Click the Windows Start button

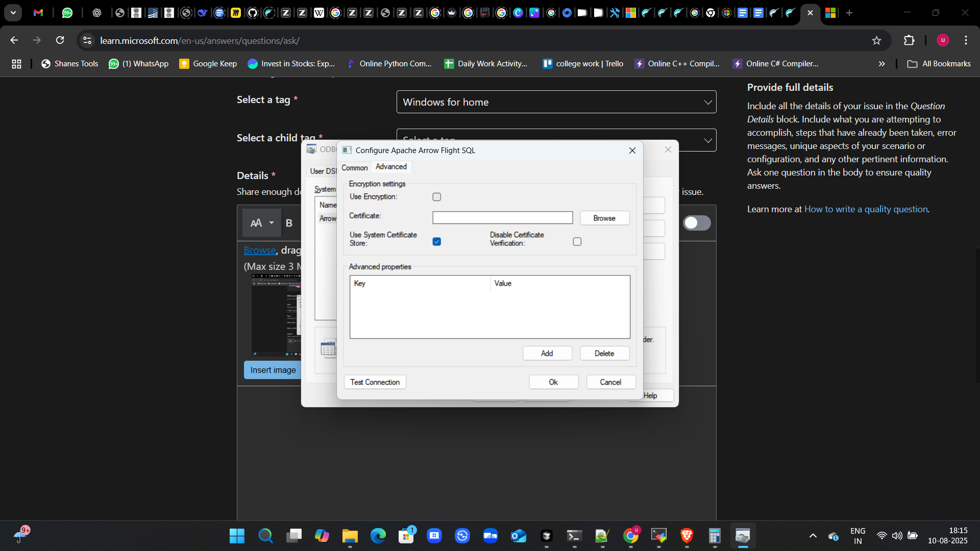[x=237, y=536]
